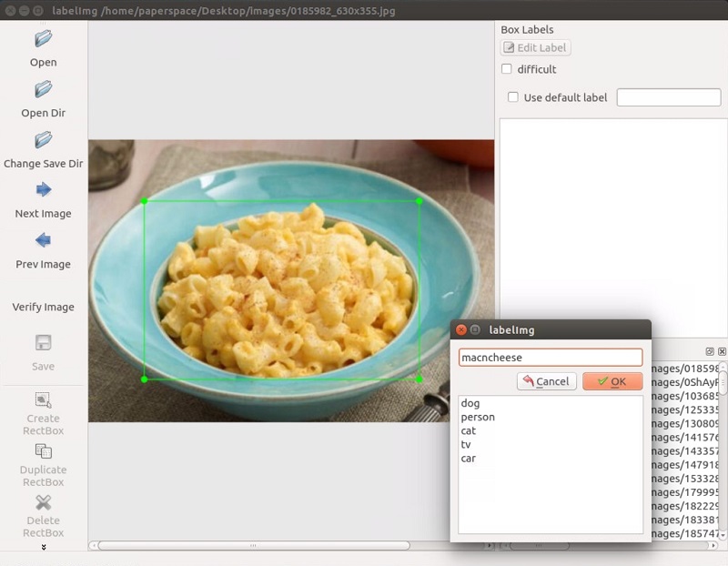Viewport: 728px width, 566px height.
Task: Select 'dog' from the label list
Action: click(x=470, y=403)
